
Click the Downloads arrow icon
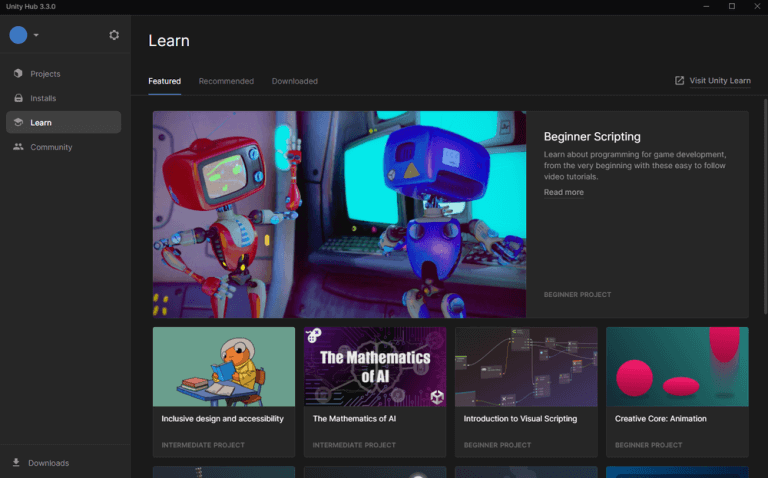click(x=16, y=463)
